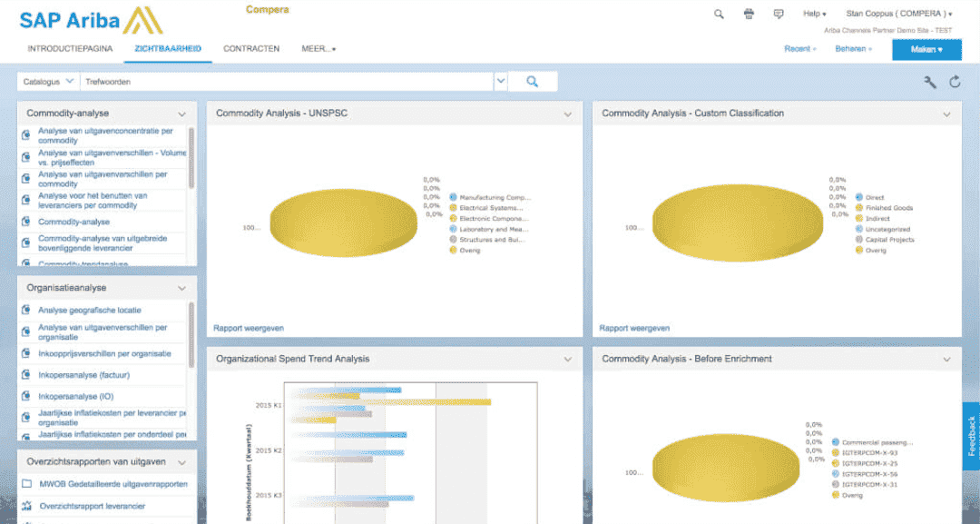
Task: Click the wrench configure icon
Action: (x=930, y=82)
